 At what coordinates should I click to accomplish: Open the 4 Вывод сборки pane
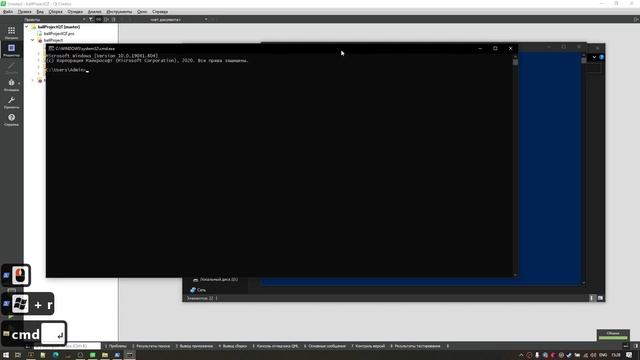click(233, 346)
